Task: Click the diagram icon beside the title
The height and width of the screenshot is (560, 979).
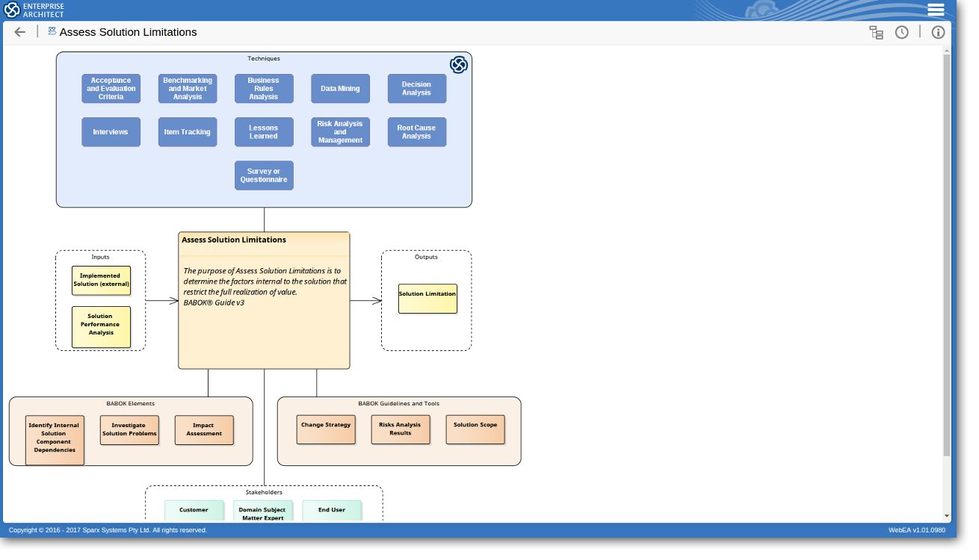Action: (52, 31)
